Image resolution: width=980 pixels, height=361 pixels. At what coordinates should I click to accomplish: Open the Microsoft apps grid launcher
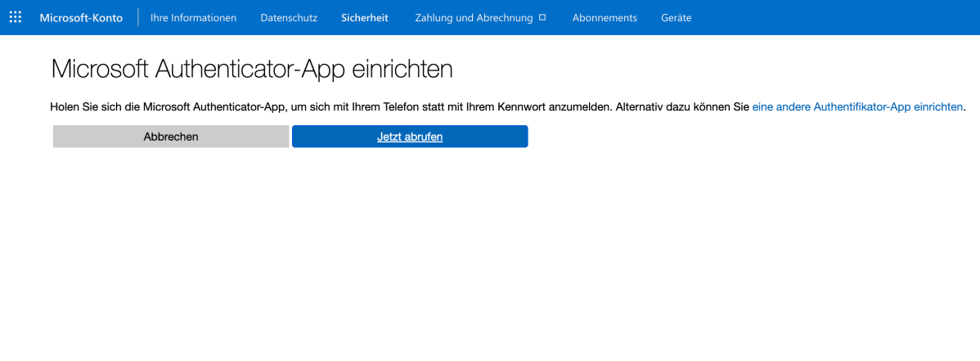pos(16,17)
